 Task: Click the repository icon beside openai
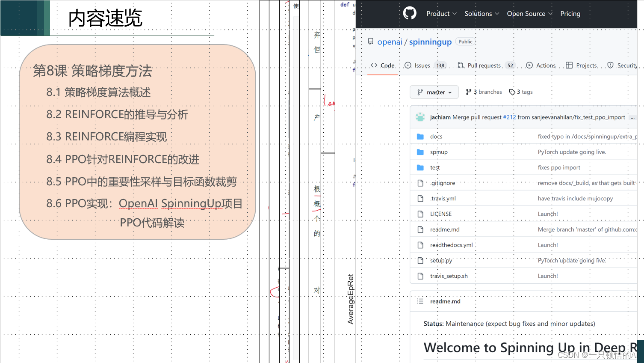tap(371, 42)
